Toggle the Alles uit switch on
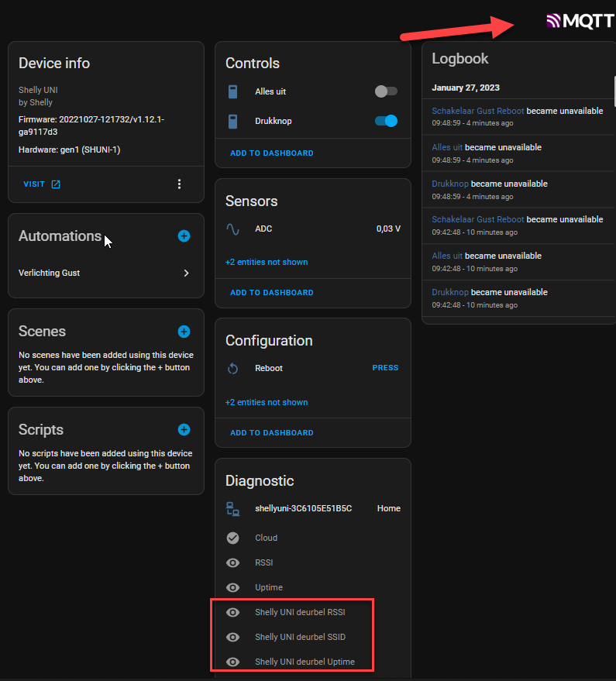This screenshot has height=681, width=616. point(385,91)
